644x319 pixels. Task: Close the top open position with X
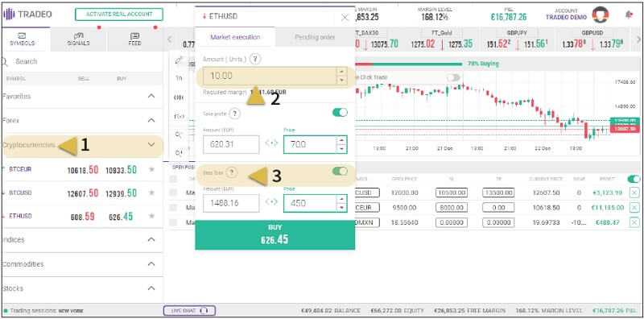[x=634, y=193]
